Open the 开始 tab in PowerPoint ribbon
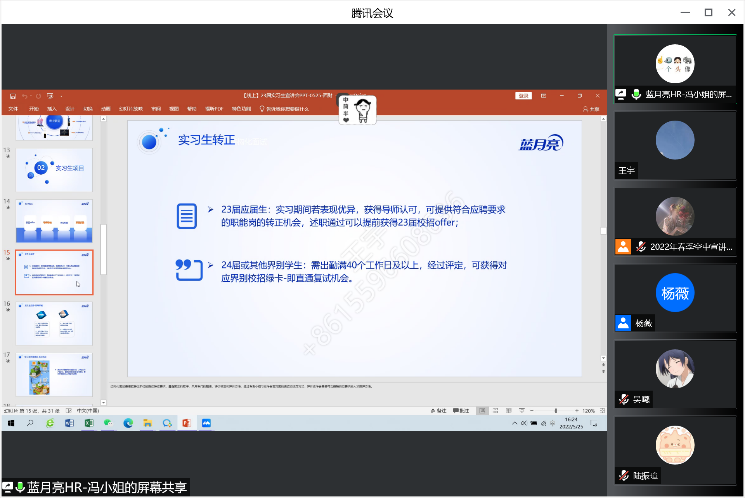Screen dimensions: 745x498 pyautogui.click(x=33, y=108)
